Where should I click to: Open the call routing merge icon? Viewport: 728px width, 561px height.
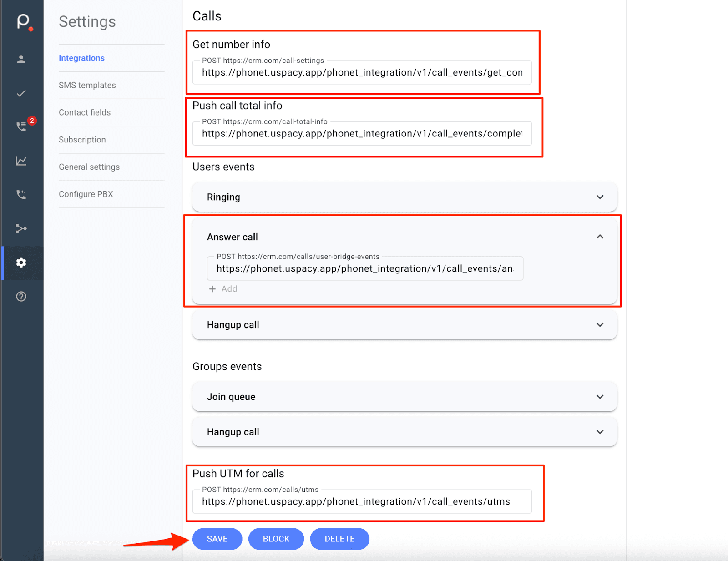click(x=21, y=228)
